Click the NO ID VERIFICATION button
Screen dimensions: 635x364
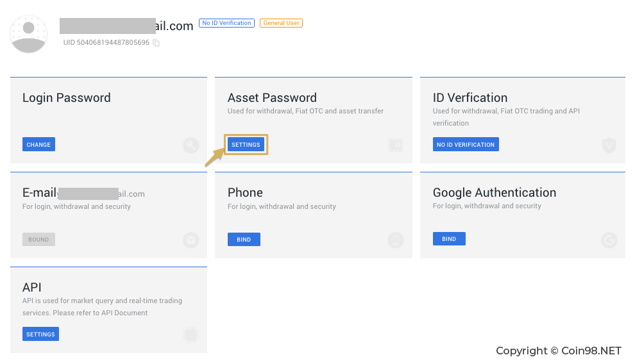tap(466, 144)
